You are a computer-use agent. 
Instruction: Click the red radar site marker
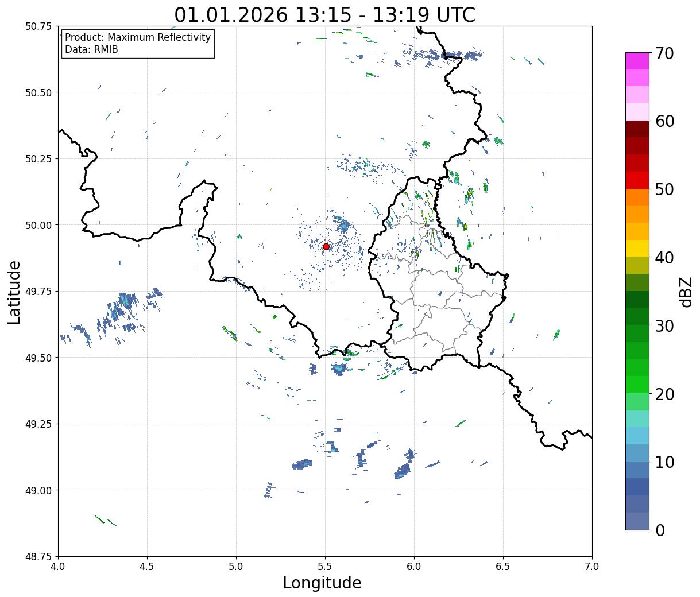pos(326,246)
